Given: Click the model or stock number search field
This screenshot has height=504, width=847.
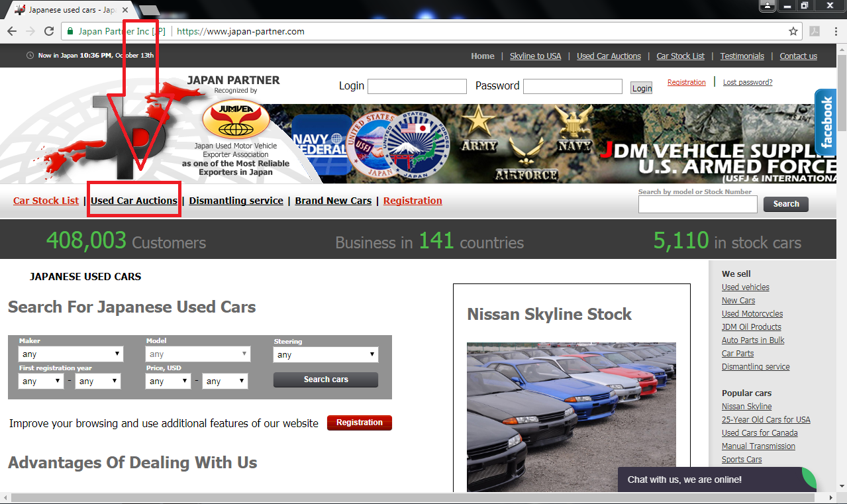Looking at the screenshot, I should point(697,204).
